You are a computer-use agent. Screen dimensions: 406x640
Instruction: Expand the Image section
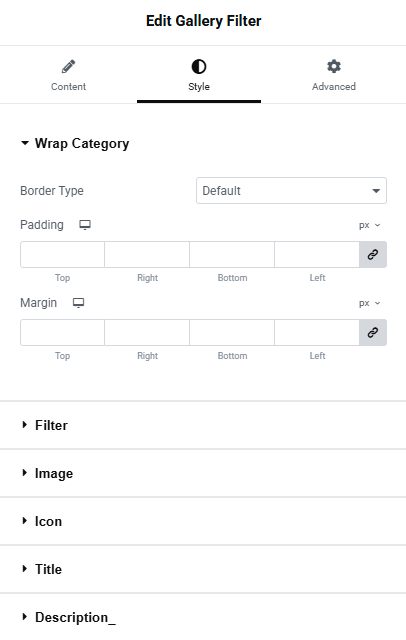tap(47, 473)
